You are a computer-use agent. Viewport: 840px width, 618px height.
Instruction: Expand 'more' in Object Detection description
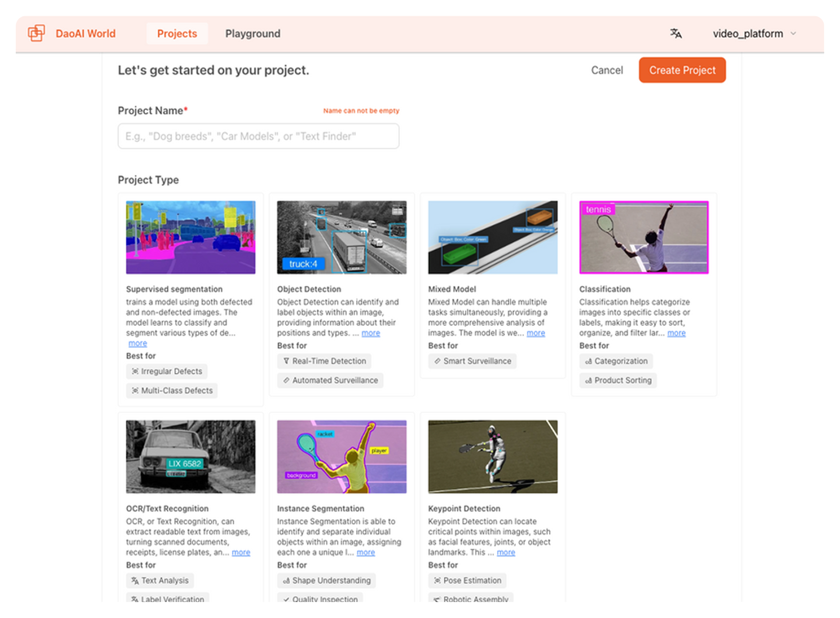(x=371, y=333)
